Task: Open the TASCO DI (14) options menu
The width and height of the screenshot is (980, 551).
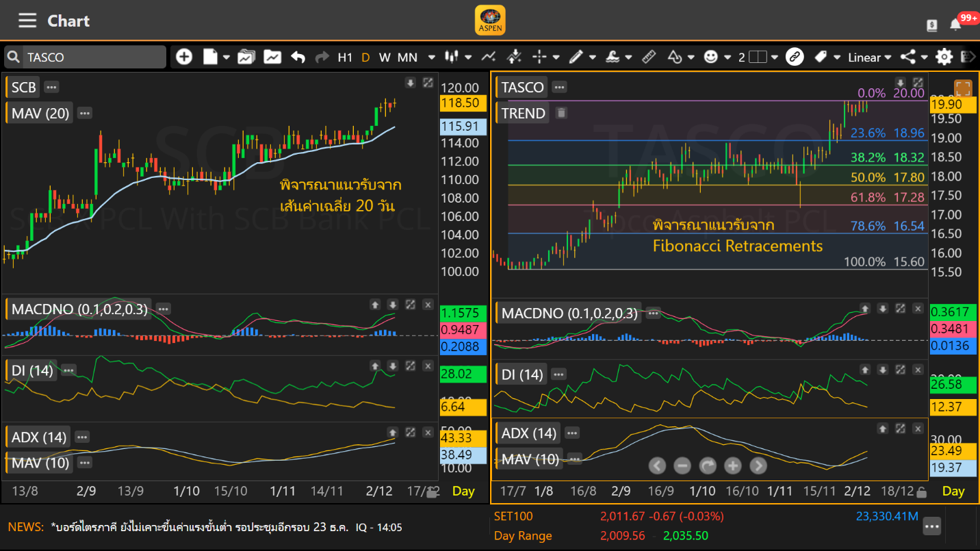Action: point(559,374)
